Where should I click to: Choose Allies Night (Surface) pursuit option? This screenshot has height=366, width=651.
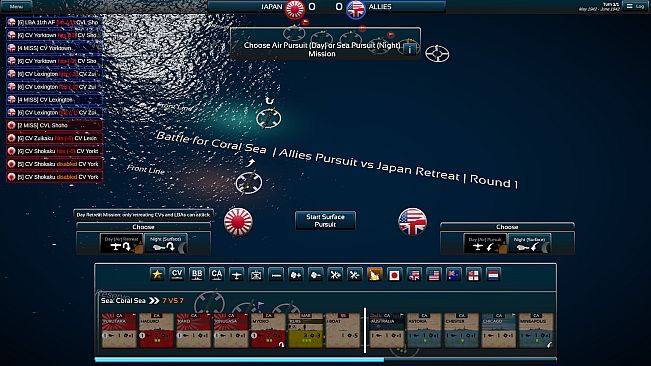pos(529,244)
